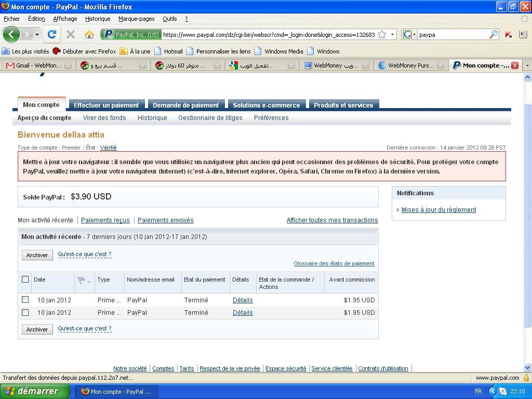
Task: Click the Kaspersky toolbar icon
Action: (508, 34)
